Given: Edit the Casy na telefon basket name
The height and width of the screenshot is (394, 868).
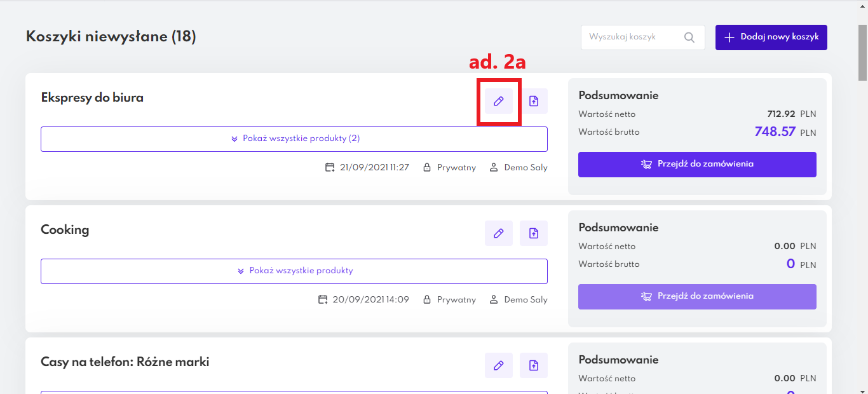Looking at the screenshot, I should [499, 365].
